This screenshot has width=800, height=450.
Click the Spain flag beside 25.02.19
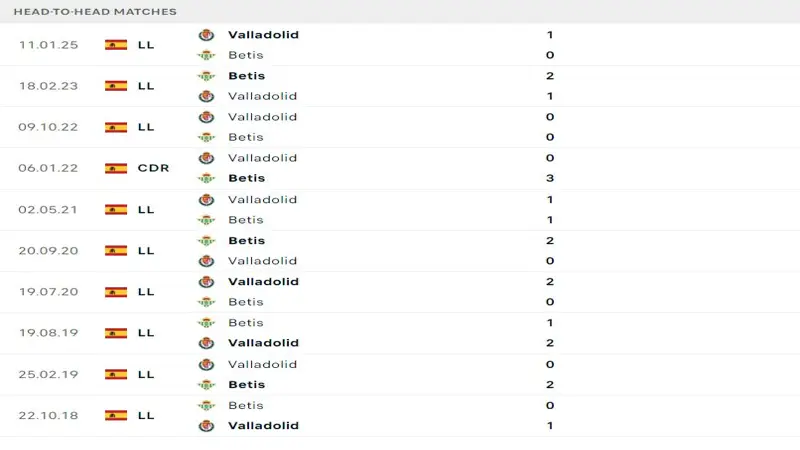(x=116, y=374)
